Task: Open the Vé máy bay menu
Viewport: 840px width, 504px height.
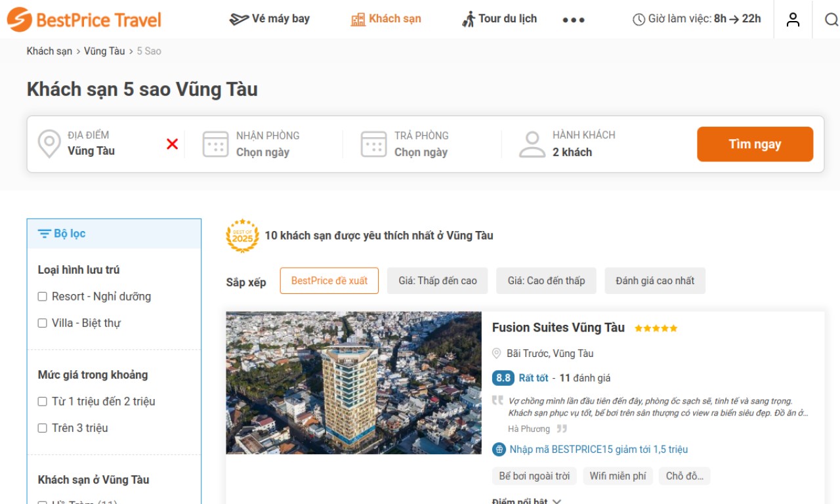Action: [269, 19]
